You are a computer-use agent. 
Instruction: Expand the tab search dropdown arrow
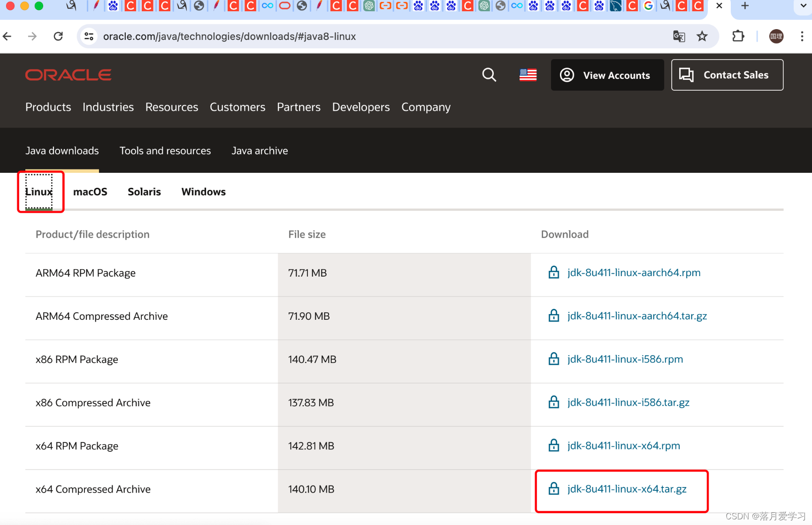coord(803,6)
